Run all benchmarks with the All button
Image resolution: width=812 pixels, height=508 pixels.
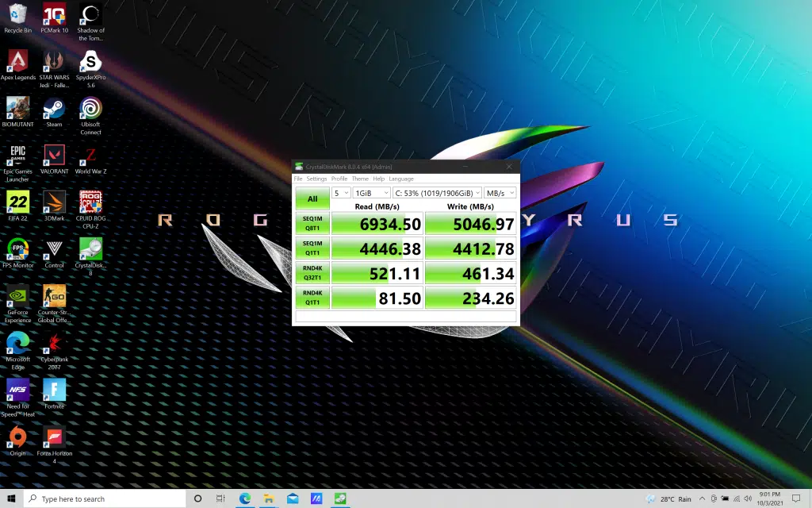[x=312, y=198]
